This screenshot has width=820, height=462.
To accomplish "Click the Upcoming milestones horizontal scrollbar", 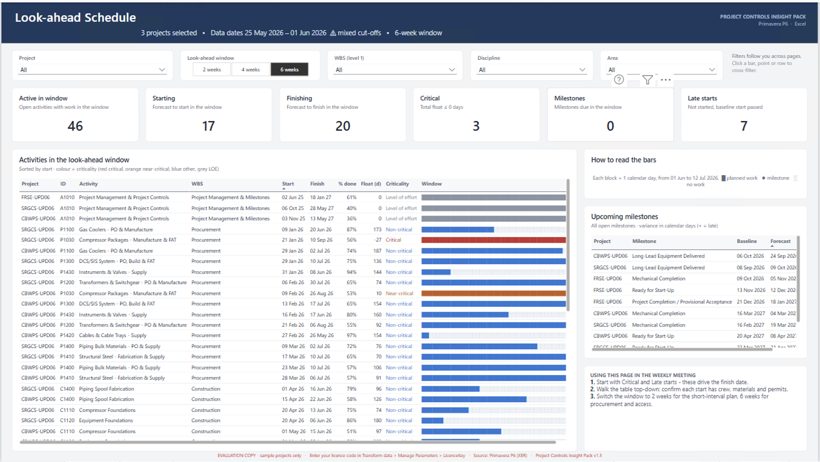I will click(682, 348).
